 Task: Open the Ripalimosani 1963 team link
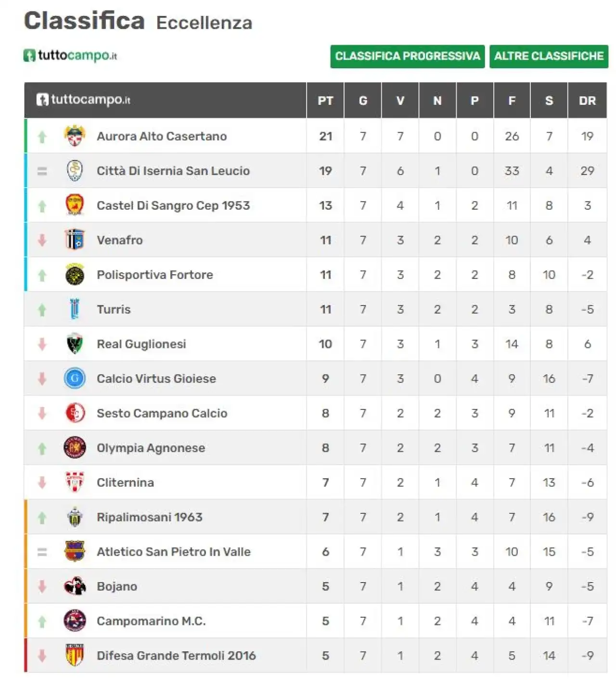point(150,517)
